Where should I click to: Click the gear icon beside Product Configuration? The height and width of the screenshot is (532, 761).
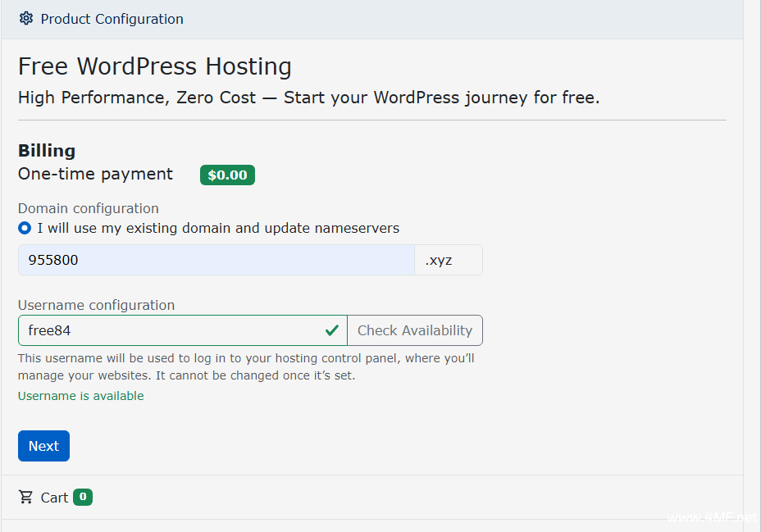coord(26,19)
